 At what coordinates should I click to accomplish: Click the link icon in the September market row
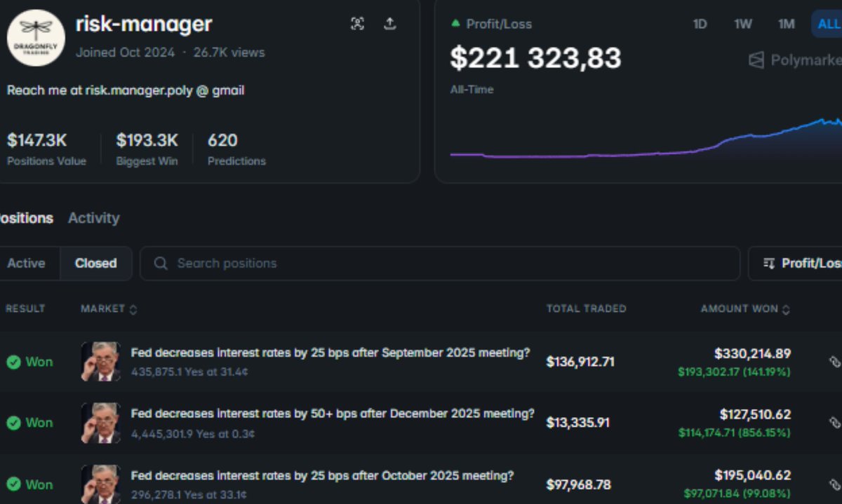tap(834, 362)
